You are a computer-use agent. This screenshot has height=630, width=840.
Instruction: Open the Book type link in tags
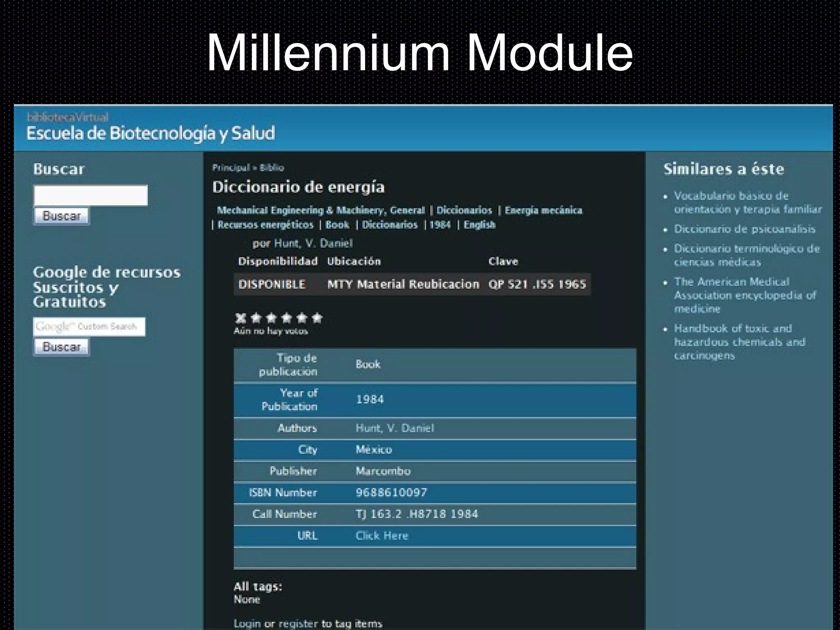[337, 225]
